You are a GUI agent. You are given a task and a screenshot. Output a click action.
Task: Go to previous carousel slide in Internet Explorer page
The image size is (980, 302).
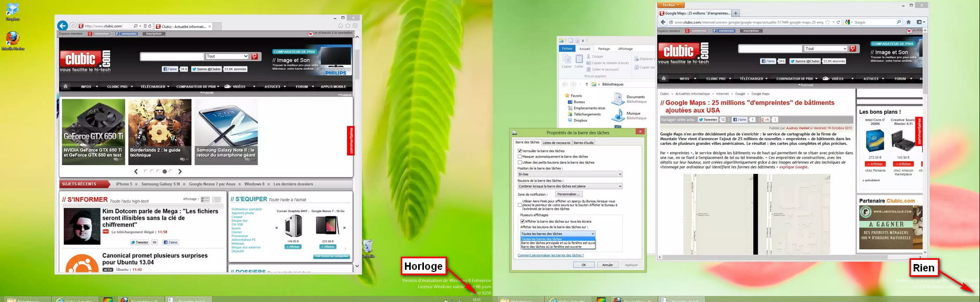pos(136,171)
